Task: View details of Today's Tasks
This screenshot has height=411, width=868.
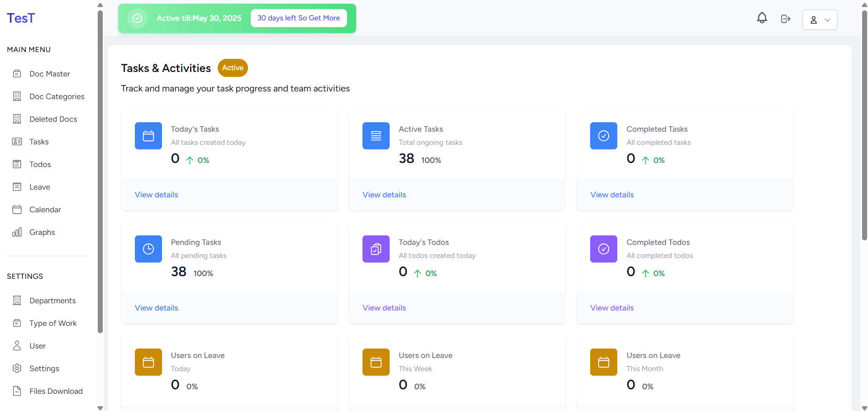Action: coord(157,195)
